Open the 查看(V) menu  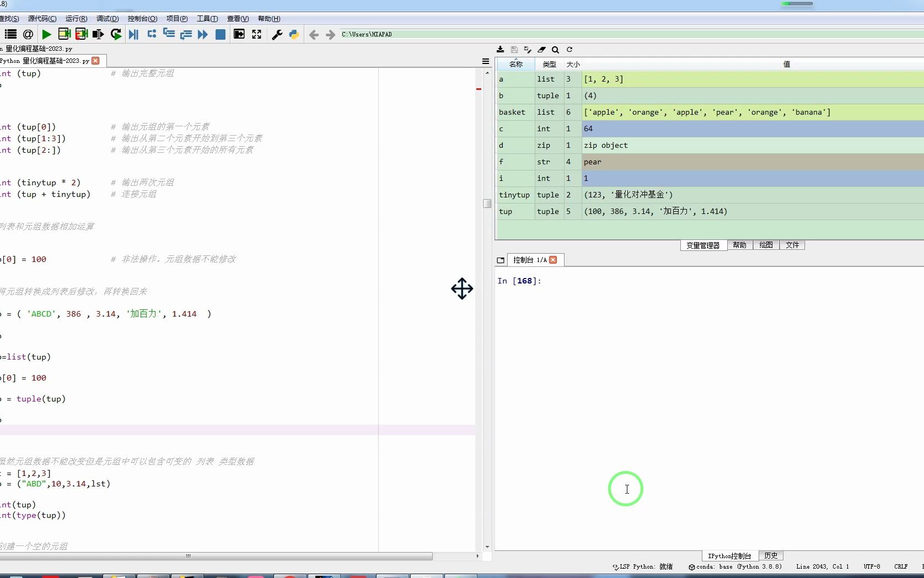click(238, 19)
